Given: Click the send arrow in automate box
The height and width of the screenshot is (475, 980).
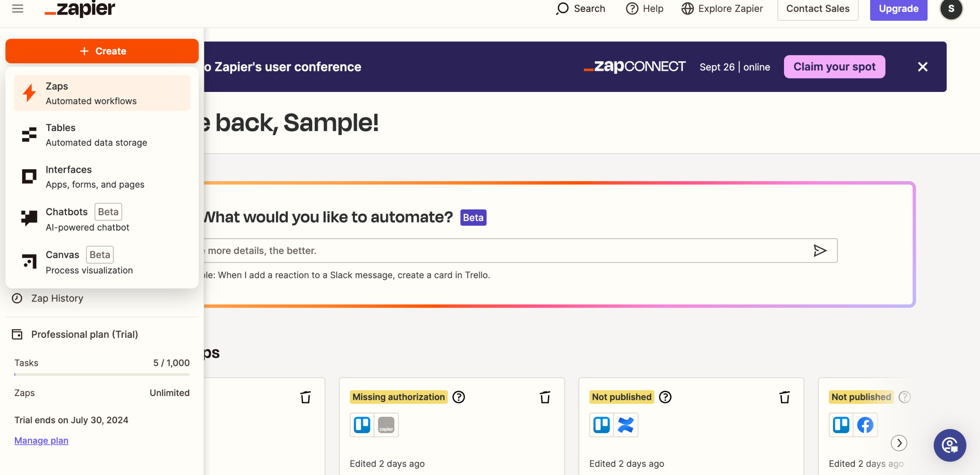Looking at the screenshot, I should (820, 251).
